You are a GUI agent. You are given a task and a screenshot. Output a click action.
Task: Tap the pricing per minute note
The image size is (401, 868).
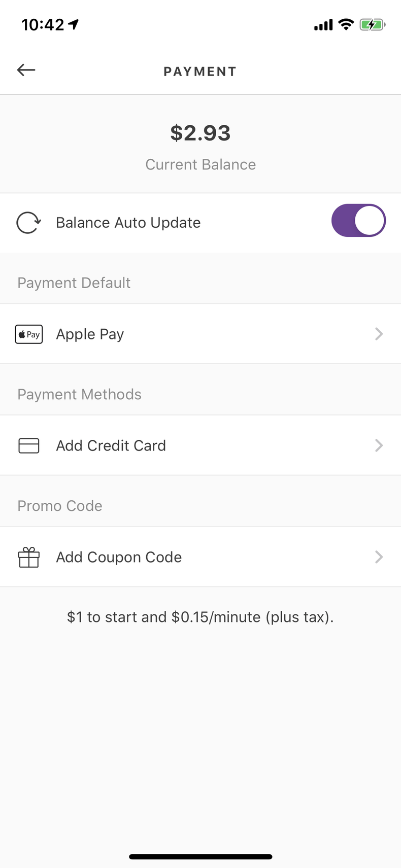[201, 617]
